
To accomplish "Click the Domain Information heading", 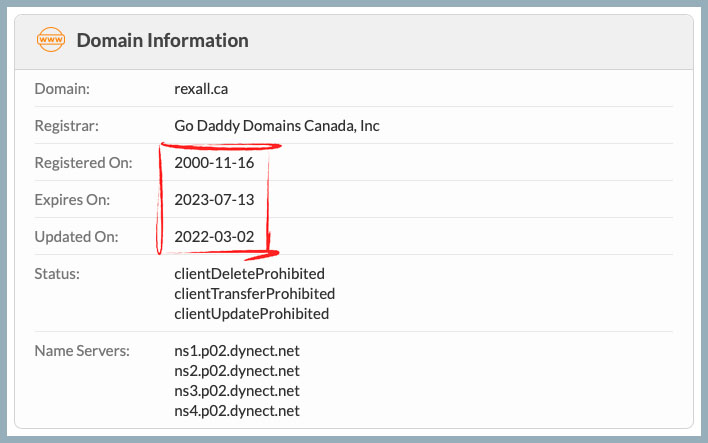I will click(x=162, y=41).
